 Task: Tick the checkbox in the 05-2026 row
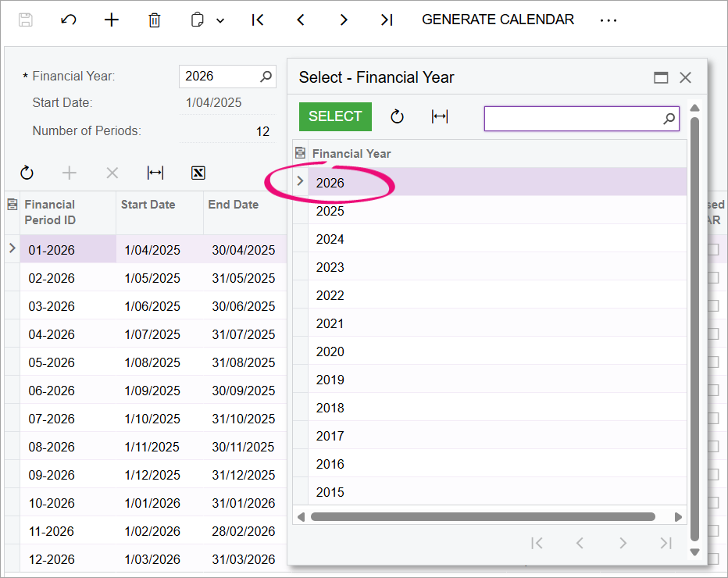pos(714,362)
